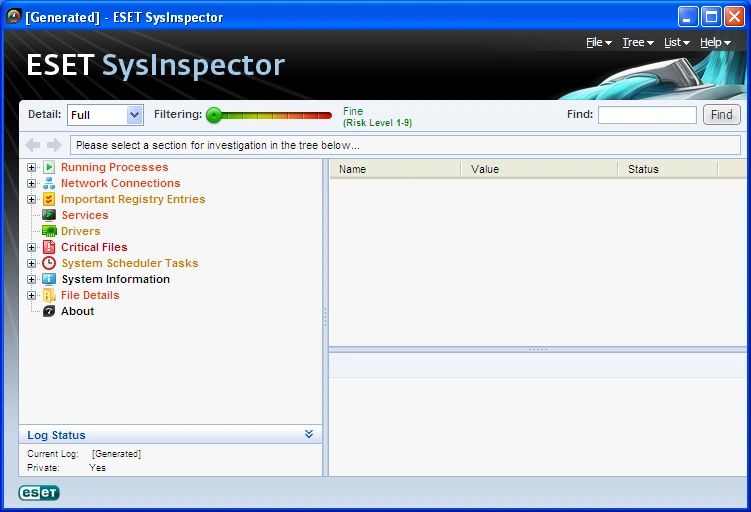Click in the Find text field
The width and height of the screenshot is (751, 512).
coord(647,115)
